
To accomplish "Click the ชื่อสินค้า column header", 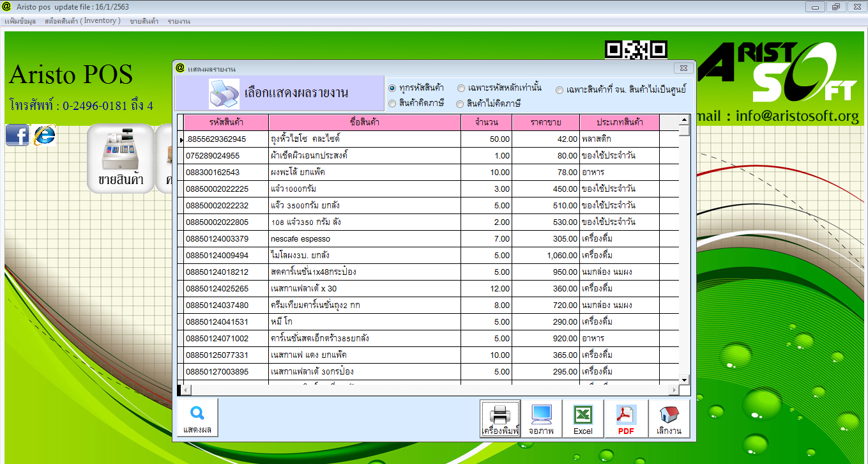I will pos(365,122).
